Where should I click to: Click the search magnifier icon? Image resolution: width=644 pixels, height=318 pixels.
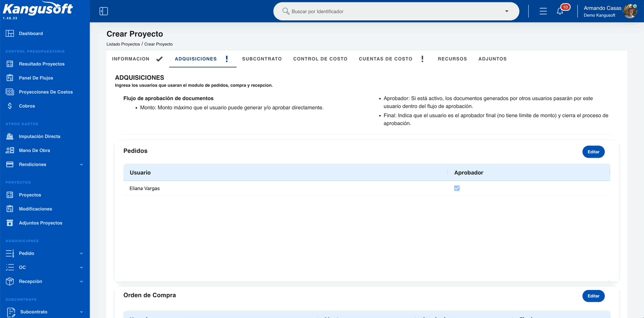[x=286, y=11]
